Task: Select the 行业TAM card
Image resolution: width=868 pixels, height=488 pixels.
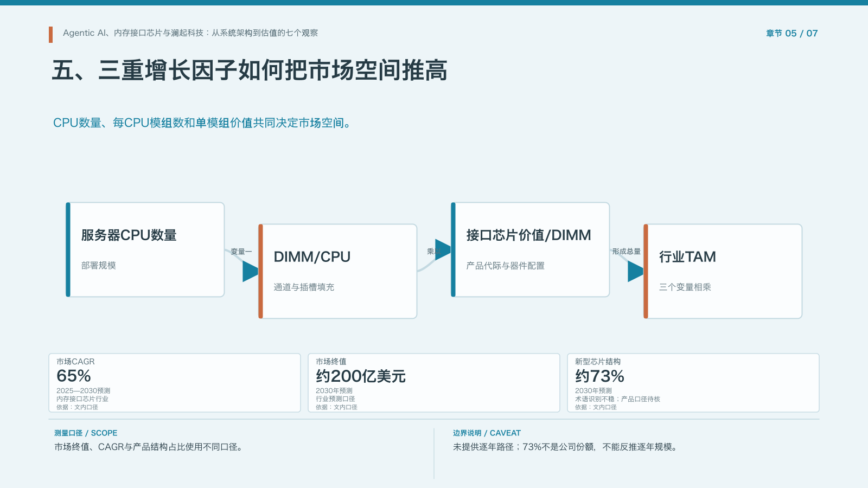Action: (723, 271)
